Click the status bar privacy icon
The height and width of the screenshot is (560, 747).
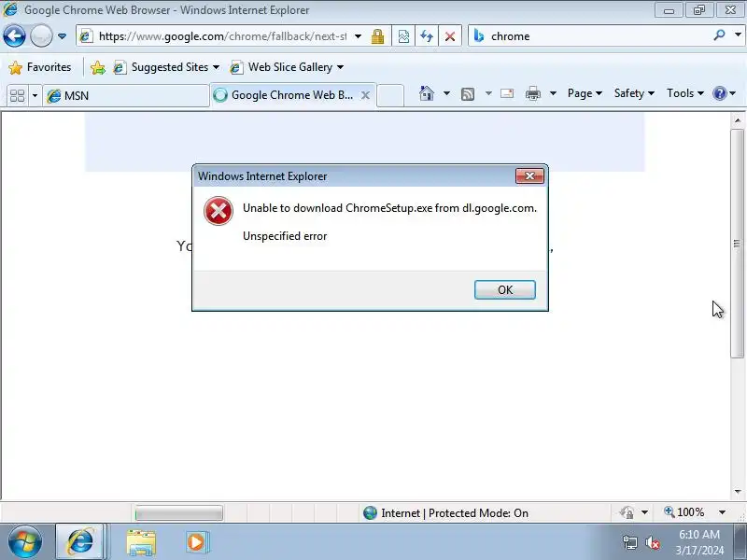(x=627, y=512)
